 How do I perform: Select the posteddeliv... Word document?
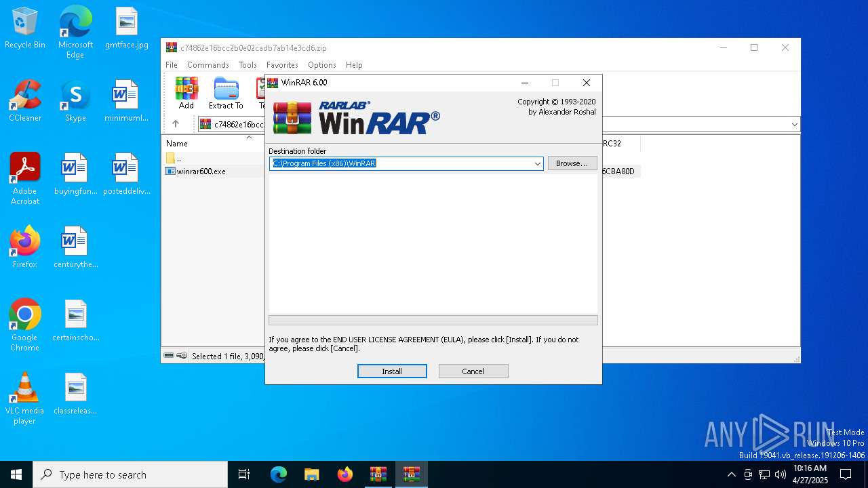coord(127,174)
